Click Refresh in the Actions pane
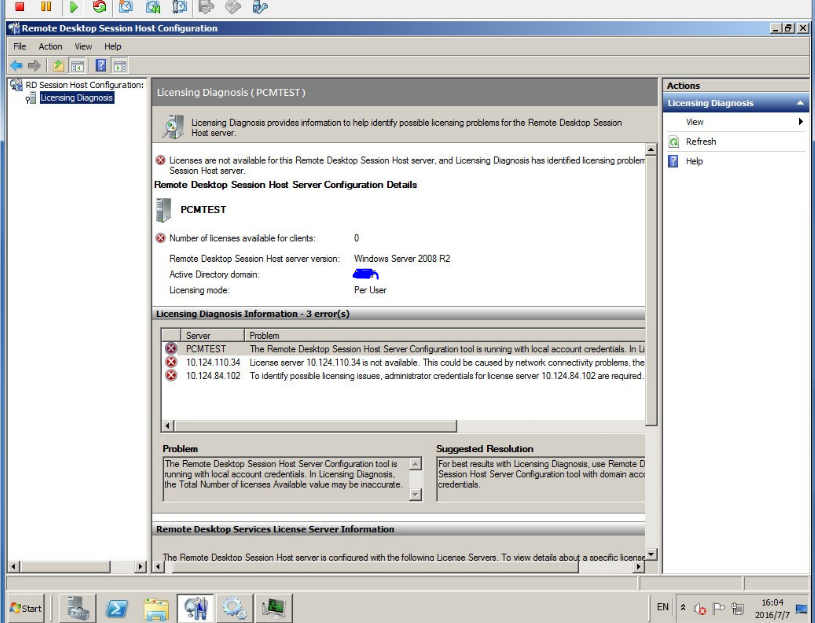This screenshot has height=623, width=815. click(701, 141)
